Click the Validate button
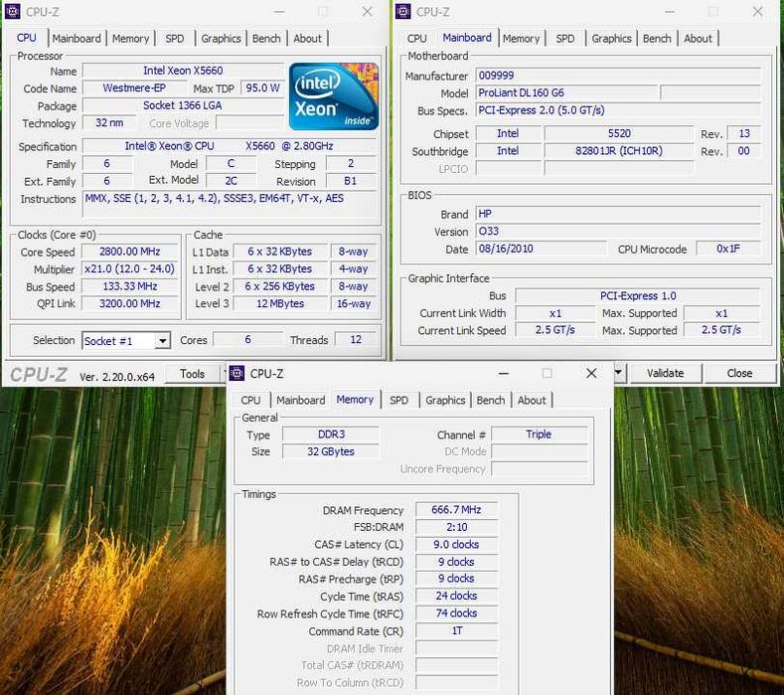 [x=665, y=373]
